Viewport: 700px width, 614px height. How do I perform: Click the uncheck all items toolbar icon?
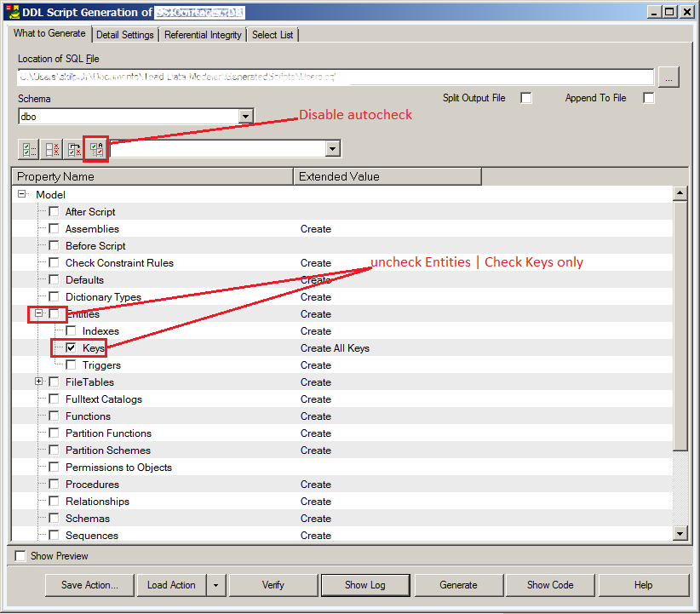tap(52, 149)
